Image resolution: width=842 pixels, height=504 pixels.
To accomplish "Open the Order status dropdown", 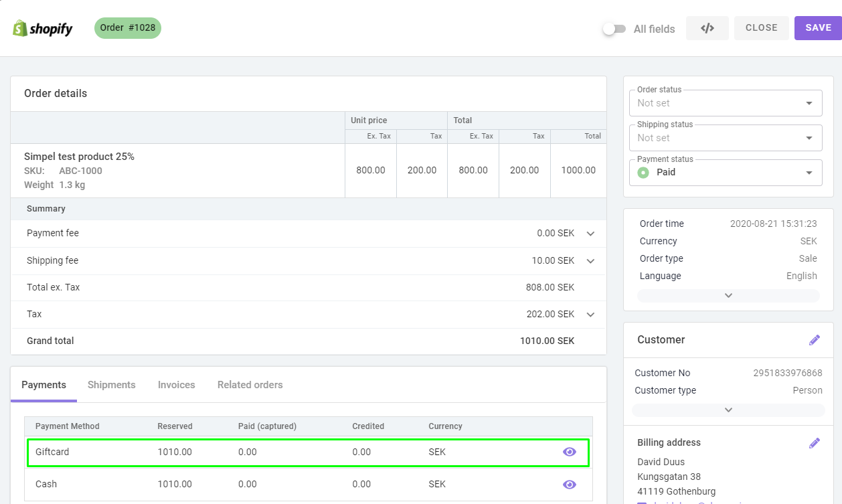I will pyautogui.click(x=726, y=103).
